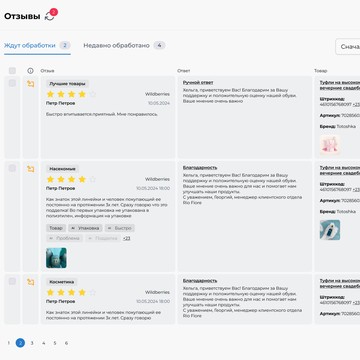The image size is (360, 360).
Task: Click the date 10.05.2024 in the first review
Action: click(159, 103)
